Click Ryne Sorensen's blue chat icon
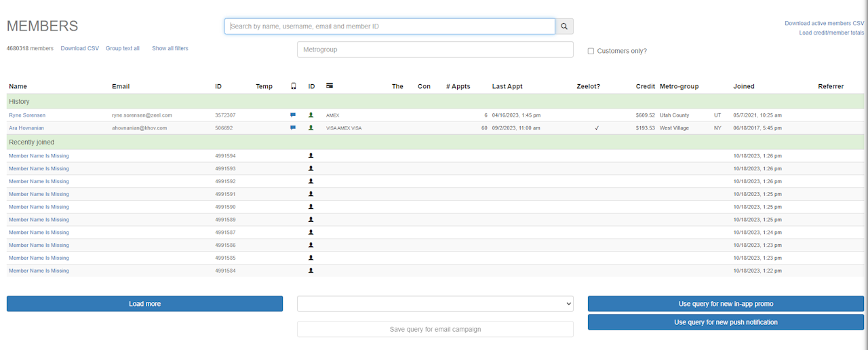This screenshot has width=868, height=350. (293, 115)
